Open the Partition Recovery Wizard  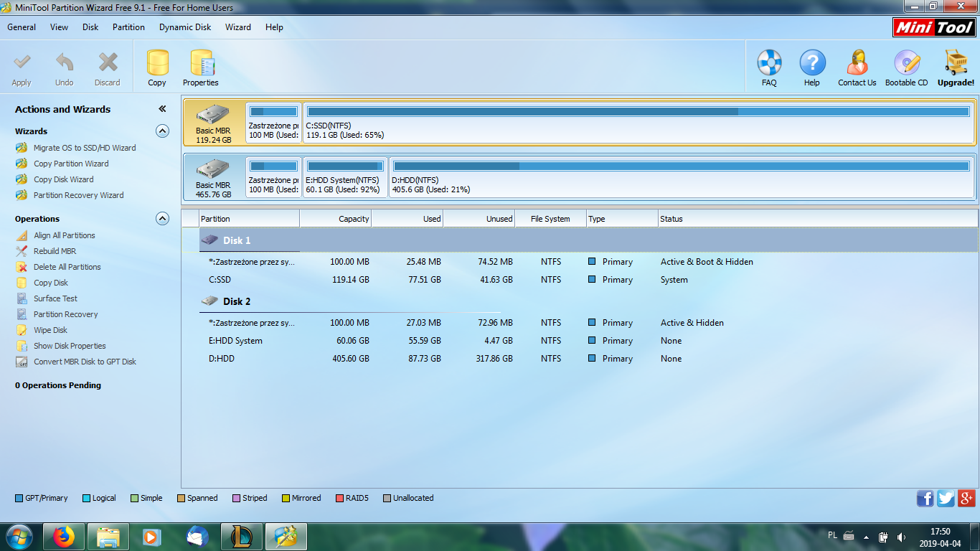[x=78, y=195]
